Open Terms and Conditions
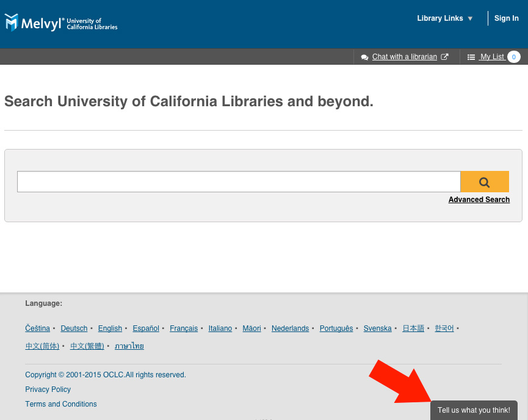The width and height of the screenshot is (528, 420). 61,404
